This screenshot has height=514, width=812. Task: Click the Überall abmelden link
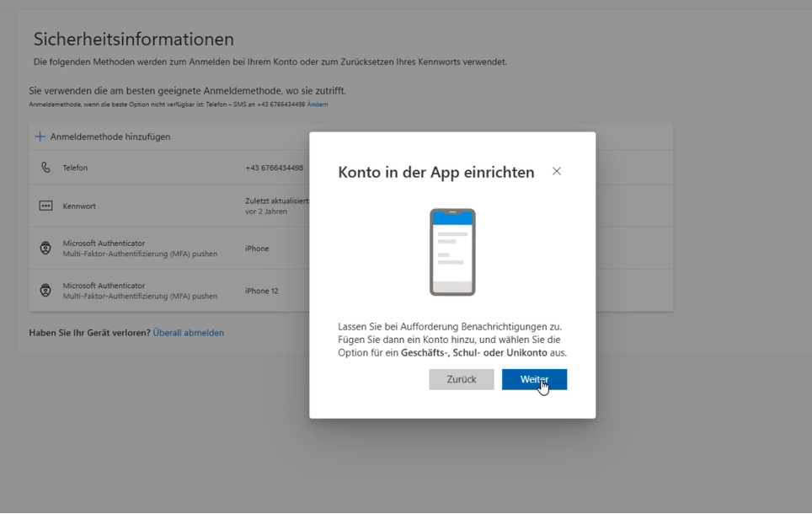click(x=189, y=333)
